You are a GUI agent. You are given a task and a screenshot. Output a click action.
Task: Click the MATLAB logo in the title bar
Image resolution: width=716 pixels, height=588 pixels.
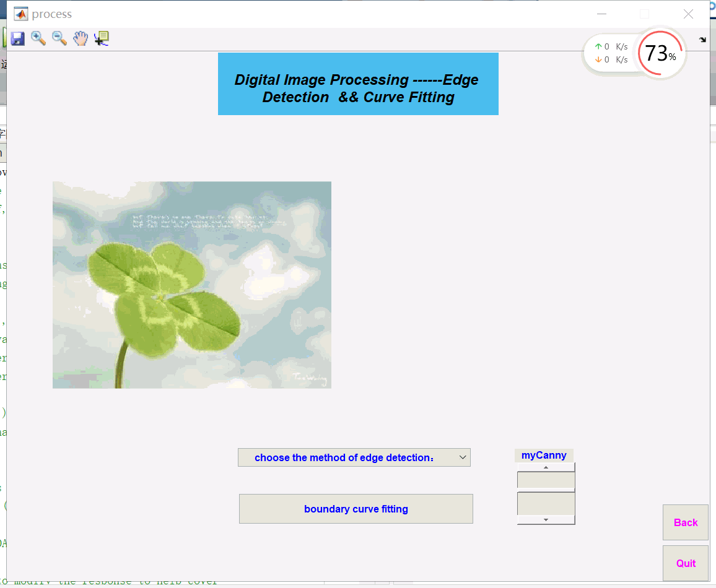(20, 14)
